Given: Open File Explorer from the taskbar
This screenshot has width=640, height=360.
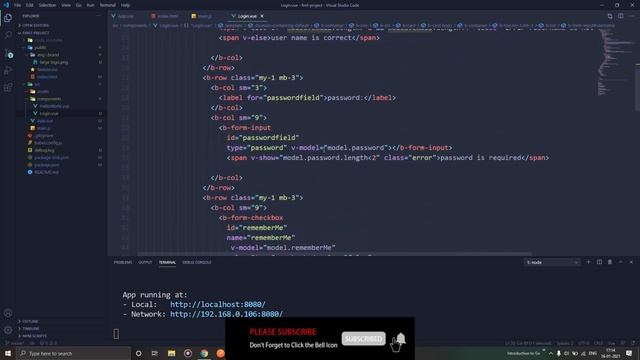Looking at the screenshot, I should click(171, 353).
